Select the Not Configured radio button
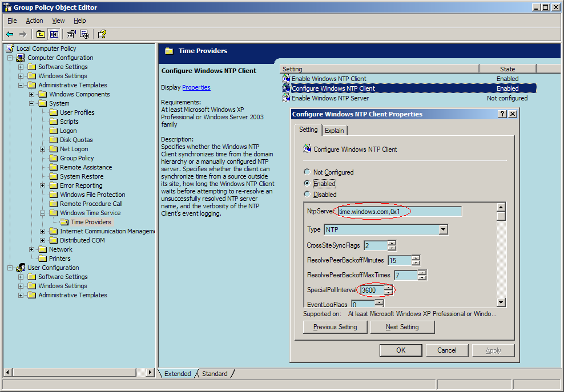The image size is (564, 392). tap(307, 172)
